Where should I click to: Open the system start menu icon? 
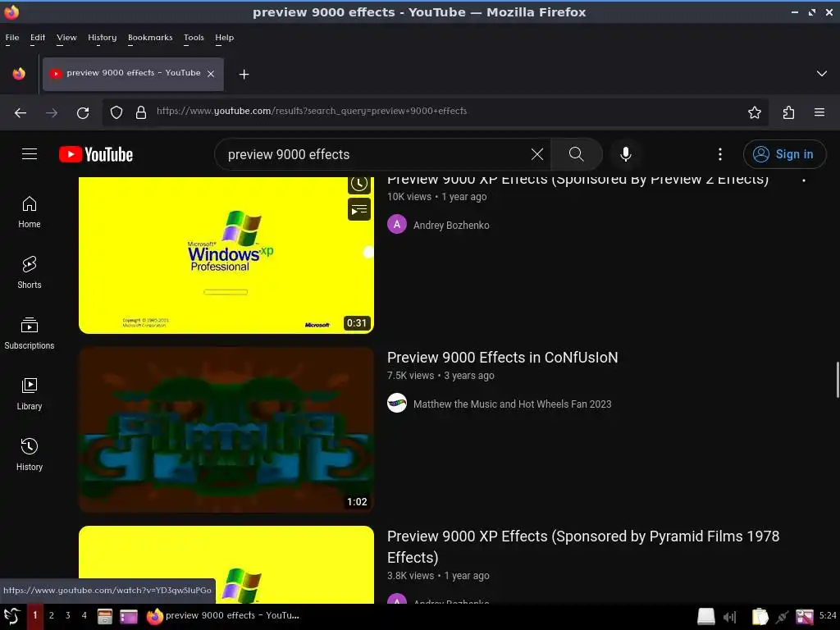click(11, 616)
